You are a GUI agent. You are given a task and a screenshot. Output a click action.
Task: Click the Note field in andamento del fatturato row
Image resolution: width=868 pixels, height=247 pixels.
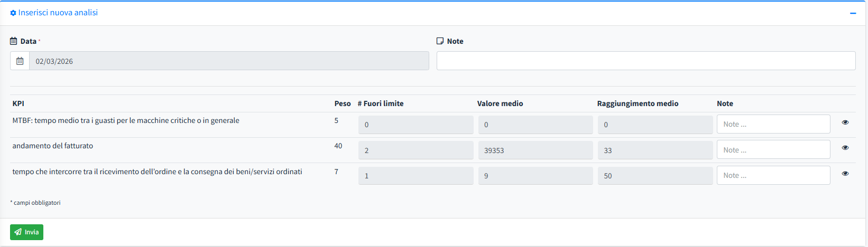click(x=773, y=150)
